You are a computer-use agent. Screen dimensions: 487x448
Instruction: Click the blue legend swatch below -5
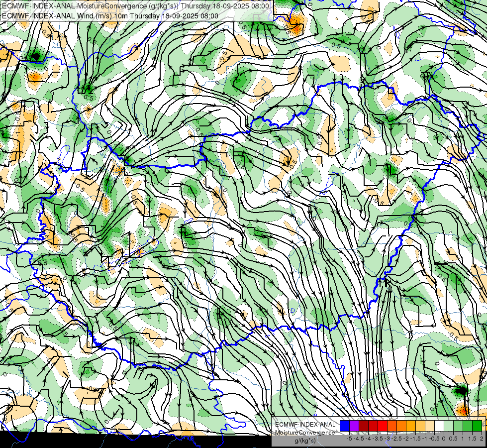345,426
